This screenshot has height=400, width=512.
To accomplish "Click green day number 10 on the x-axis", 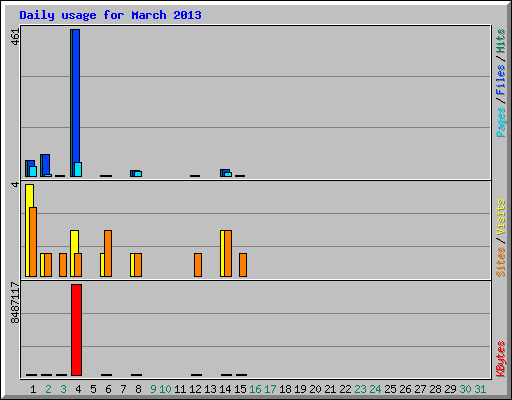I will 165,389.
